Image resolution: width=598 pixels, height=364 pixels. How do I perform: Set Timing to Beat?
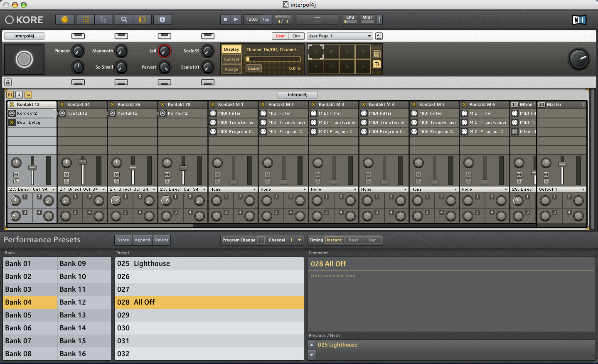click(x=354, y=240)
